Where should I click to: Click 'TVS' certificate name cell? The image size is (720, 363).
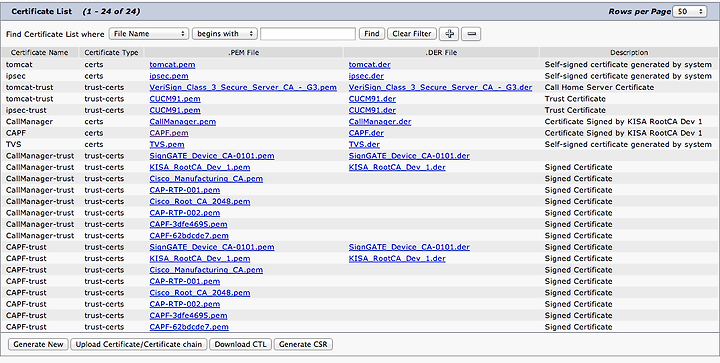13,145
